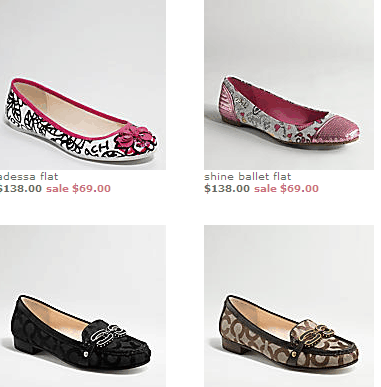This screenshot has height=387, width=381.
Task: Click the $138.00 original price under adessa flat
Action: (21, 188)
